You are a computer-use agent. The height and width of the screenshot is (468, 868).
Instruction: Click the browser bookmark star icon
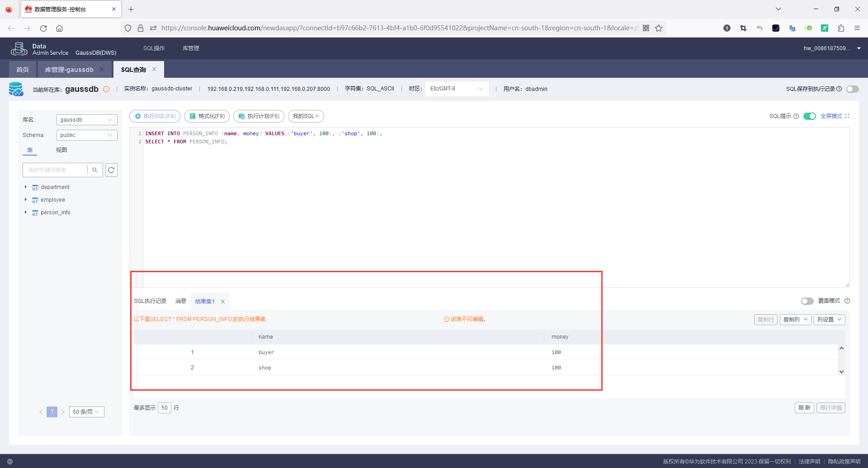(659, 28)
